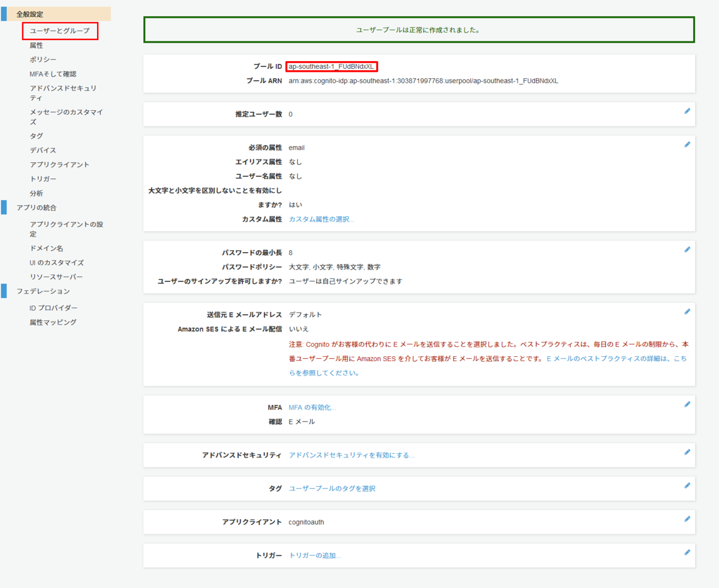This screenshot has height=588, width=719.
Task: Click デフォルト sender email value
Action: point(306,314)
